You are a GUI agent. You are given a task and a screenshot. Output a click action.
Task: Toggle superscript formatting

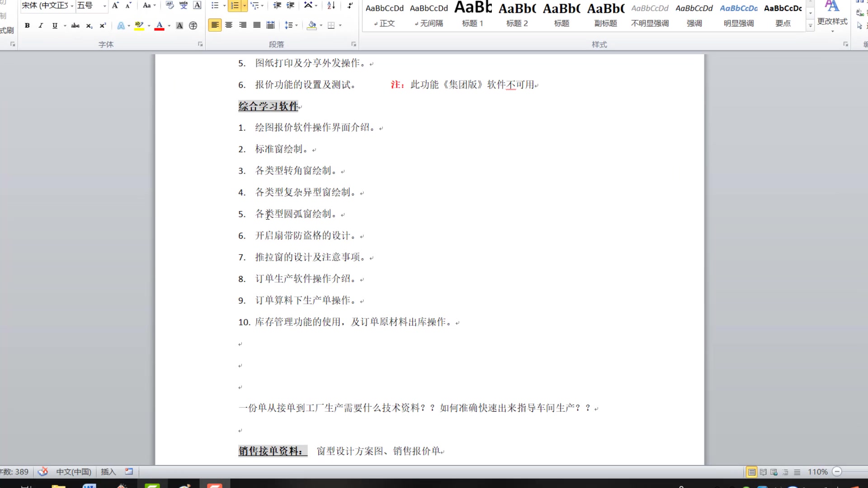click(x=103, y=25)
